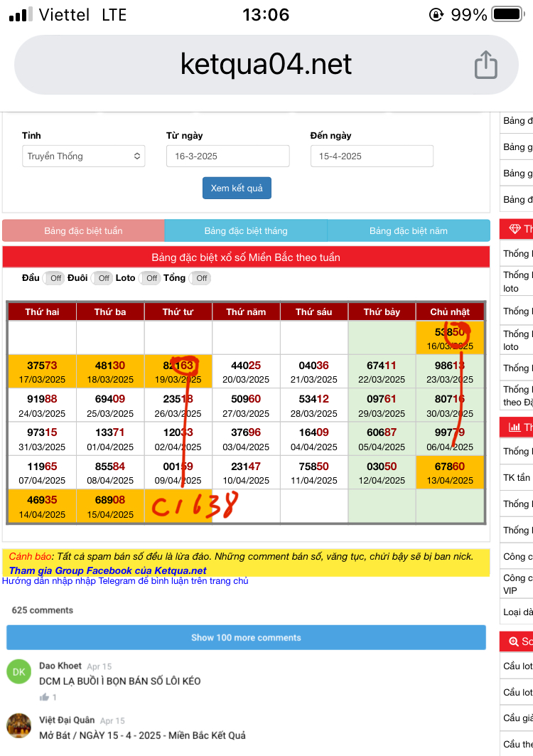Toggle the Đuôi switch on
533x756 pixels.
point(102,278)
